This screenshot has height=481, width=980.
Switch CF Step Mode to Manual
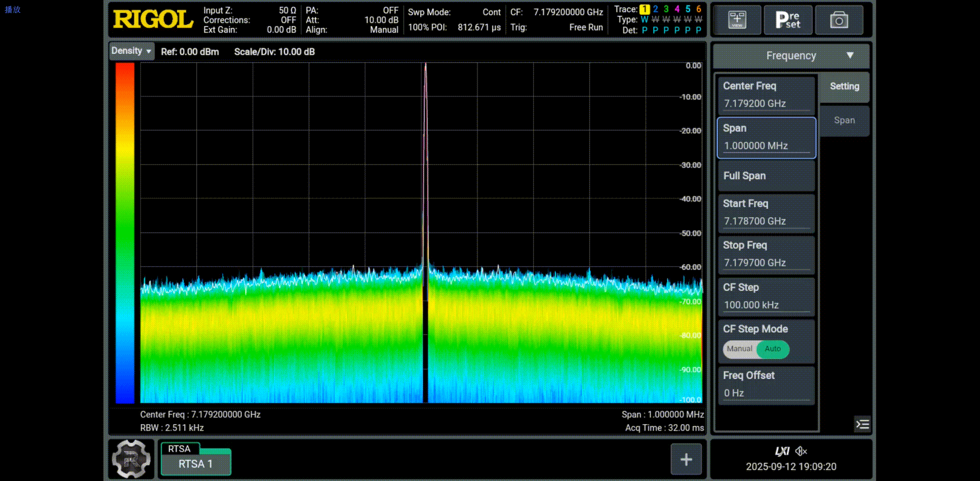tap(739, 349)
